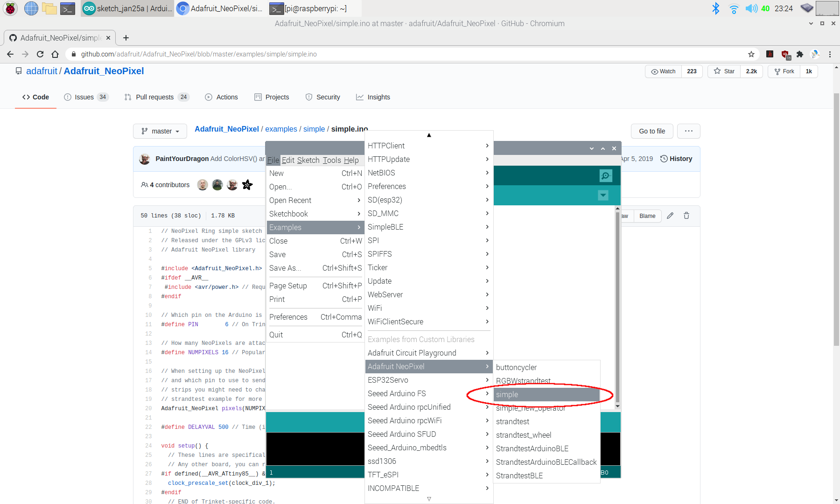Reload the GitHub page

click(40, 54)
